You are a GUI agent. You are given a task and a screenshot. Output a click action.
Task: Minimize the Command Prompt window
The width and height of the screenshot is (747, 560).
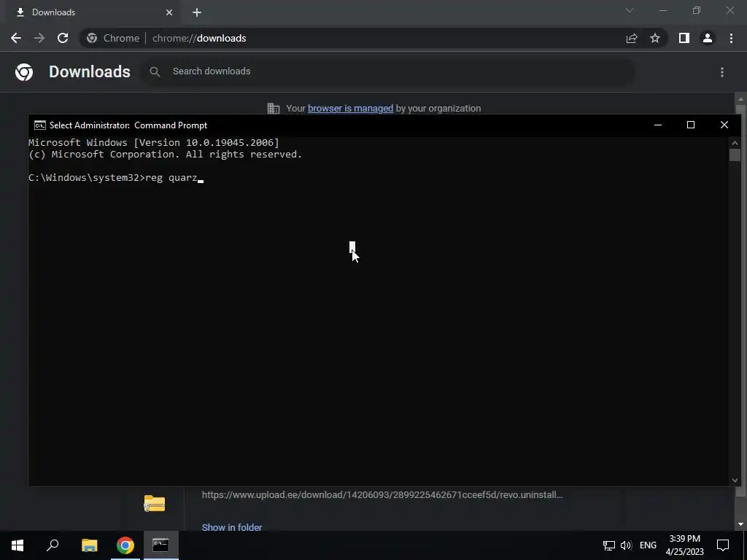click(658, 125)
